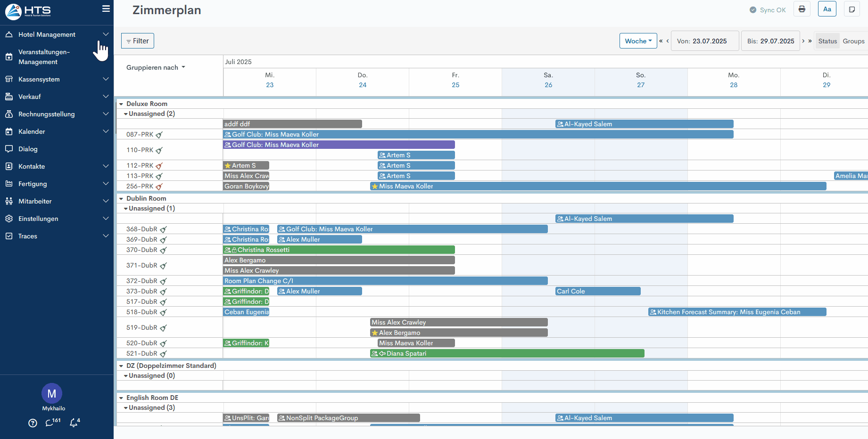868x439 pixels.
Task: Open Diana Spatari green reservation bar
Action: 507,354
